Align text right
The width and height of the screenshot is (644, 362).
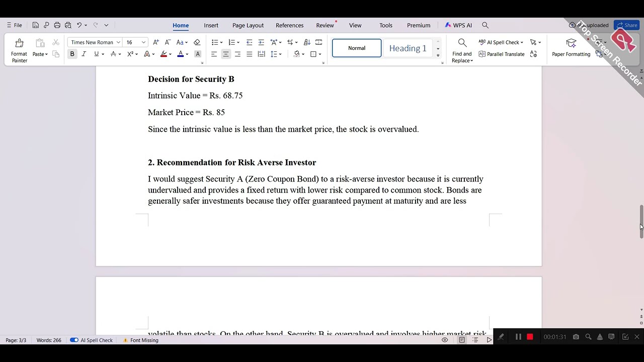tap(237, 54)
